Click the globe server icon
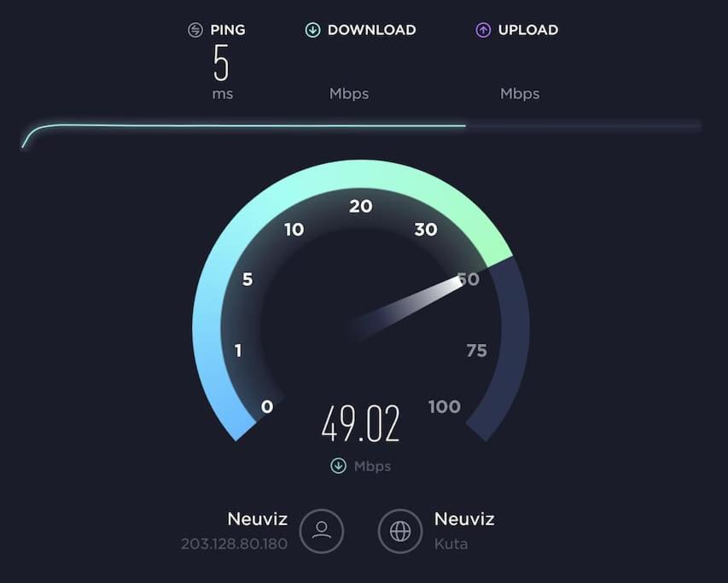Viewport: 728px width, 583px height. click(x=400, y=531)
